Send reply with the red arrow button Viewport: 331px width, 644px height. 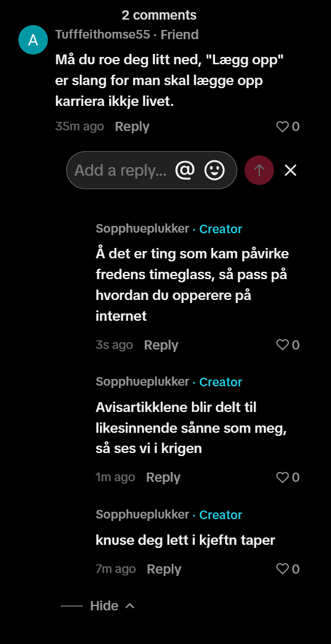259,170
